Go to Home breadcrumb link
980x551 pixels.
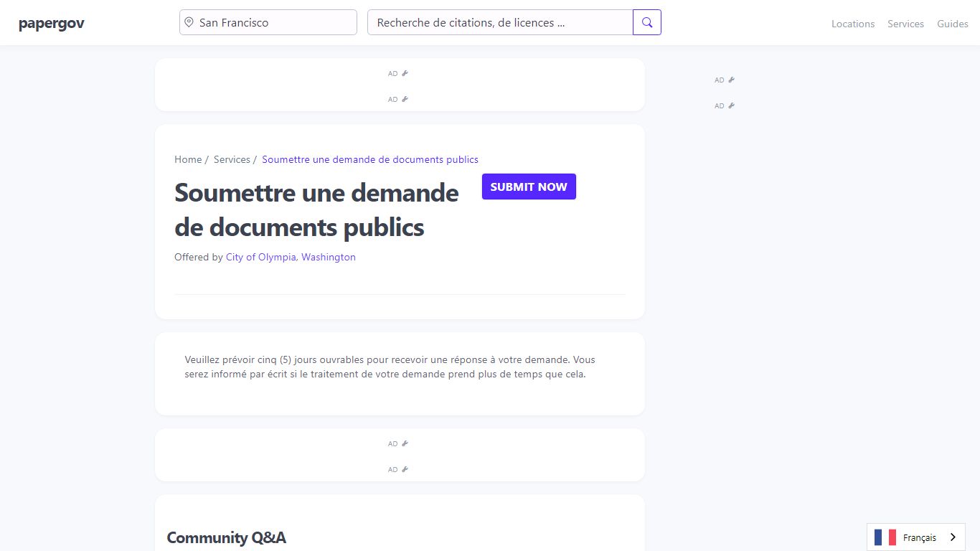coord(188,159)
